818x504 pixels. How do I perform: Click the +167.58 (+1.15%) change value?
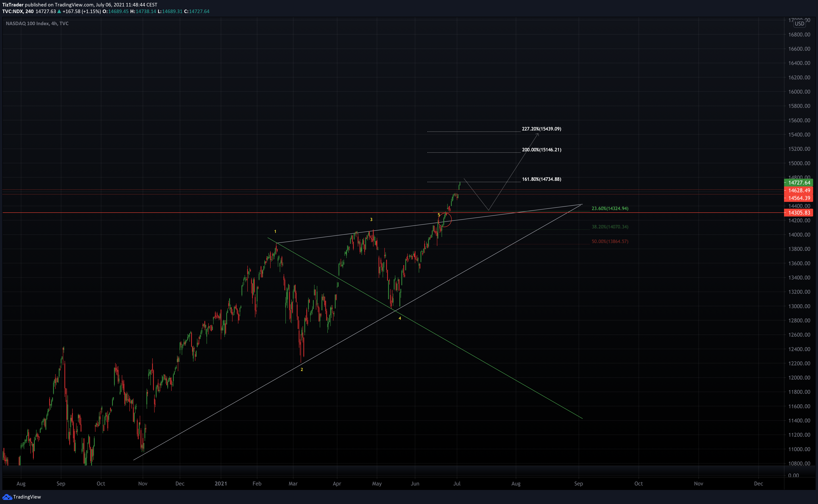[81, 11]
